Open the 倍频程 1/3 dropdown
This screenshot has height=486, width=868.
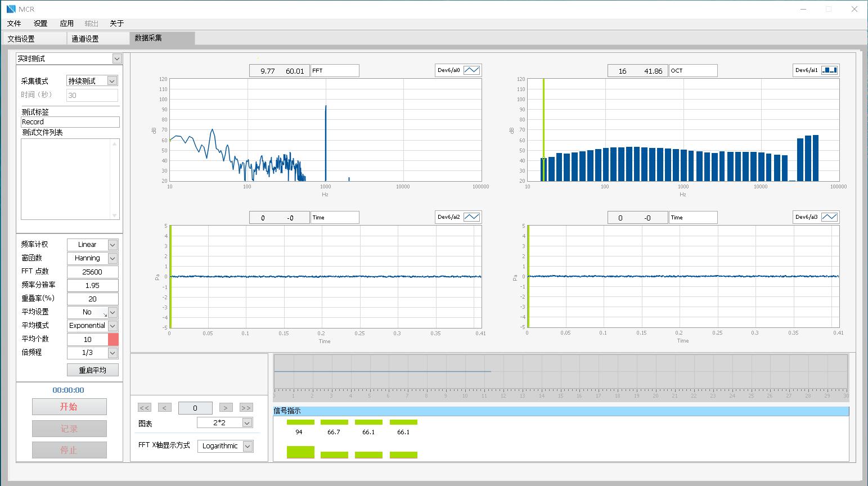click(x=113, y=353)
